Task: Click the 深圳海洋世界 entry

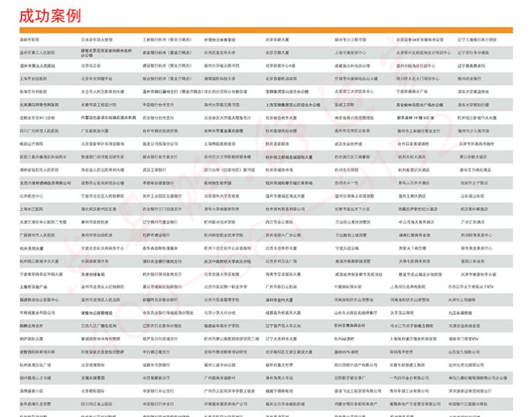Action: [401, 352]
